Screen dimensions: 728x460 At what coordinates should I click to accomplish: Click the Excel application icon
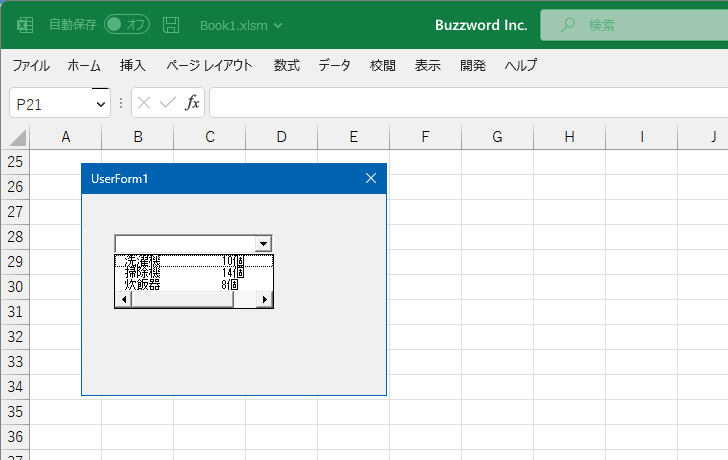point(25,25)
